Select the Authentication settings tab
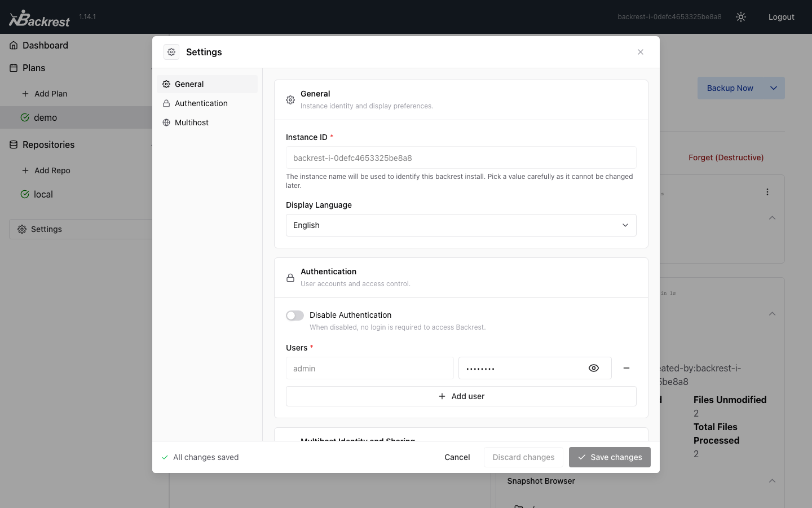The image size is (812, 508). (207, 103)
